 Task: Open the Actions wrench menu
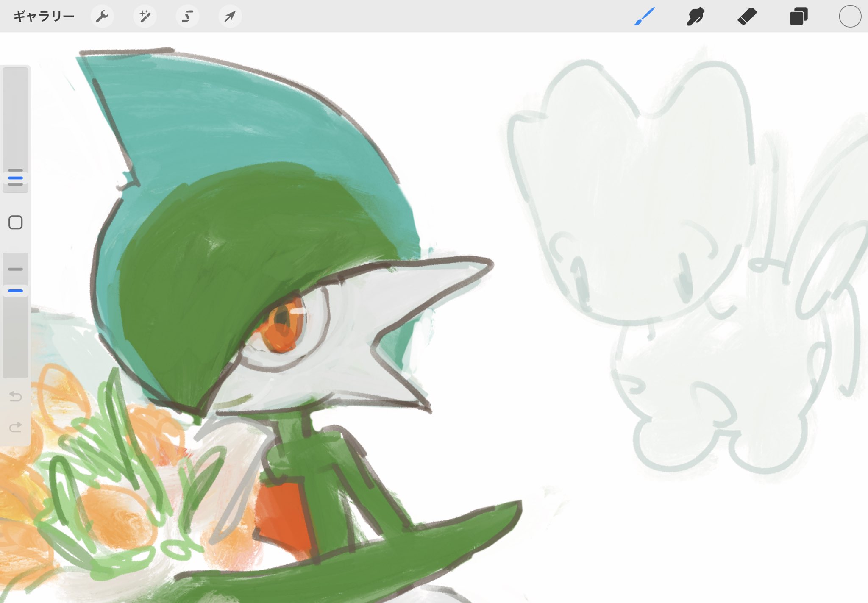tap(102, 17)
